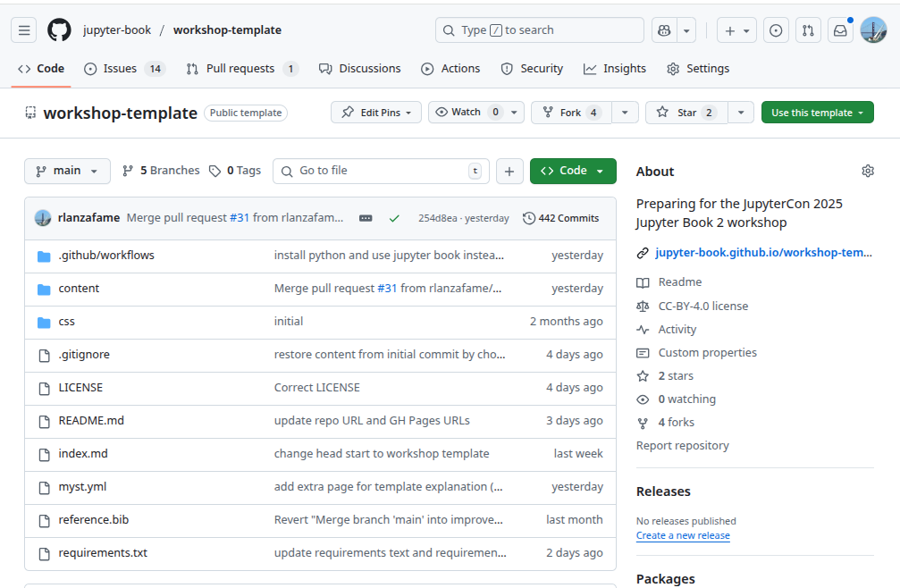This screenshot has height=588, width=900.
Task: Click the Go to file search field
Action: [x=381, y=172]
